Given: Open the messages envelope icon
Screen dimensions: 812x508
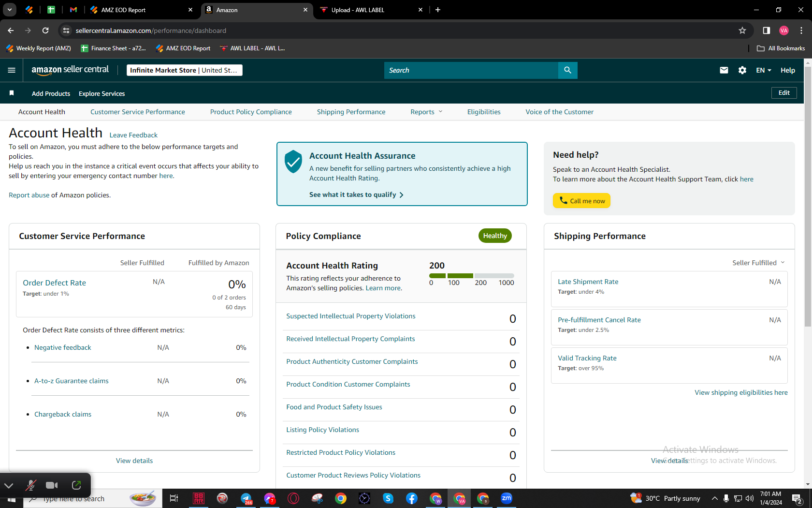Looking at the screenshot, I should pos(724,70).
